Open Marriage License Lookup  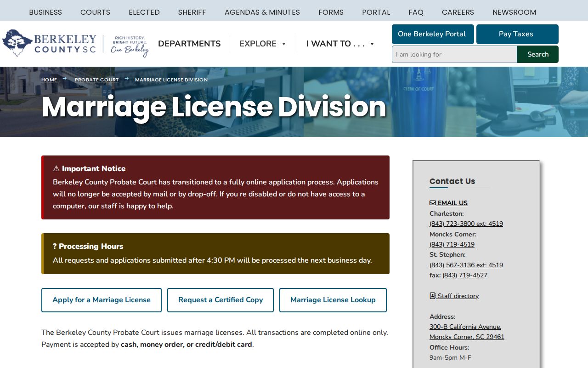tap(333, 300)
